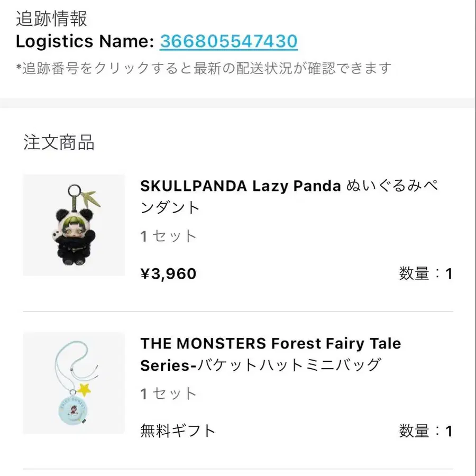Tap THE MONSTERS mini bag quantity 数量:1

pyautogui.click(x=425, y=431)
